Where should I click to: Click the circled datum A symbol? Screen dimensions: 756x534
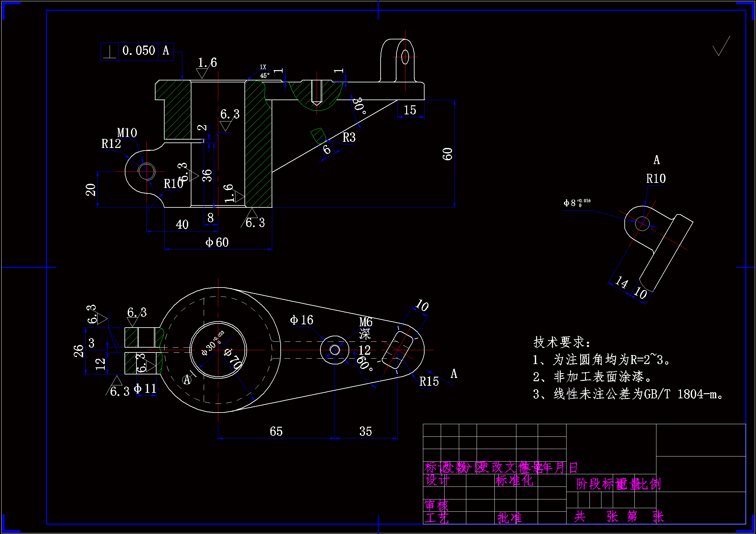pos(187,380)
